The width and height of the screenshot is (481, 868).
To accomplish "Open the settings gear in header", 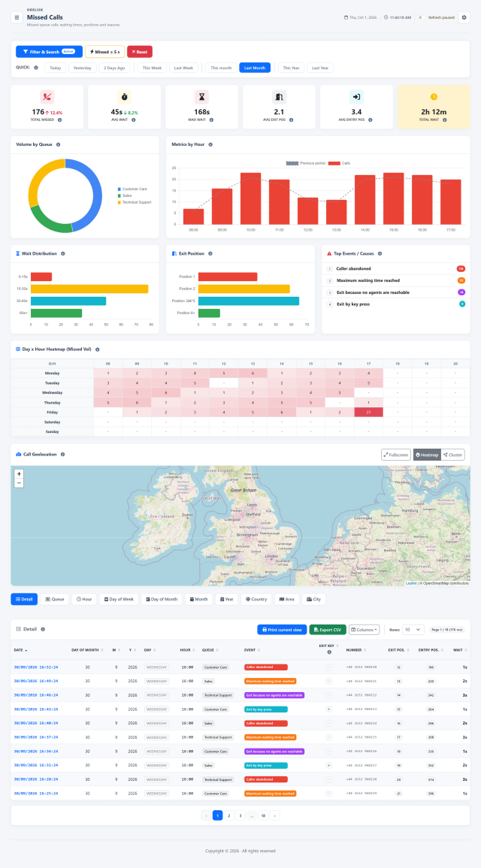I will point(464,17).
